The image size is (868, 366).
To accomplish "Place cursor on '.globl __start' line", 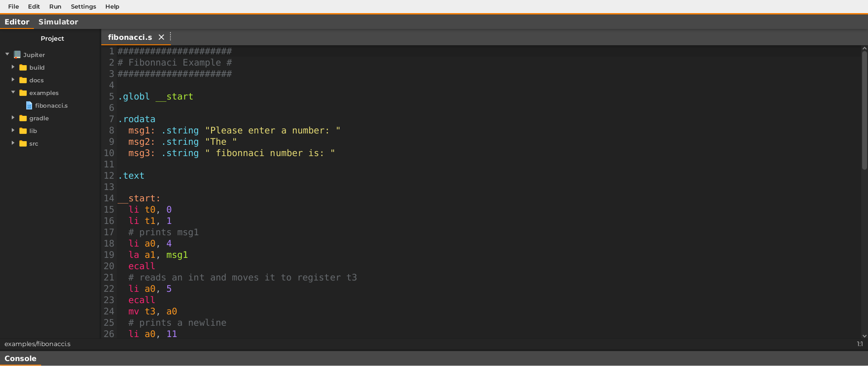I will pyautogui.click(x=156, y=96).
